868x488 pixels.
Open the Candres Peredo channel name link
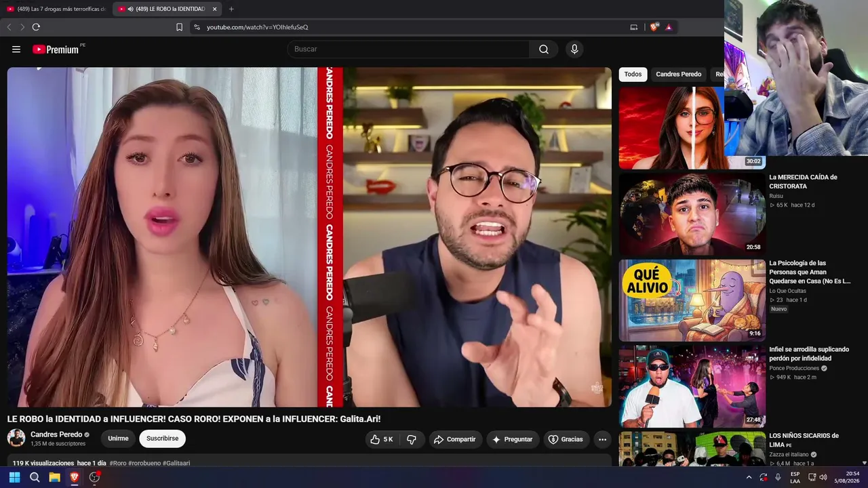(56, 434)
